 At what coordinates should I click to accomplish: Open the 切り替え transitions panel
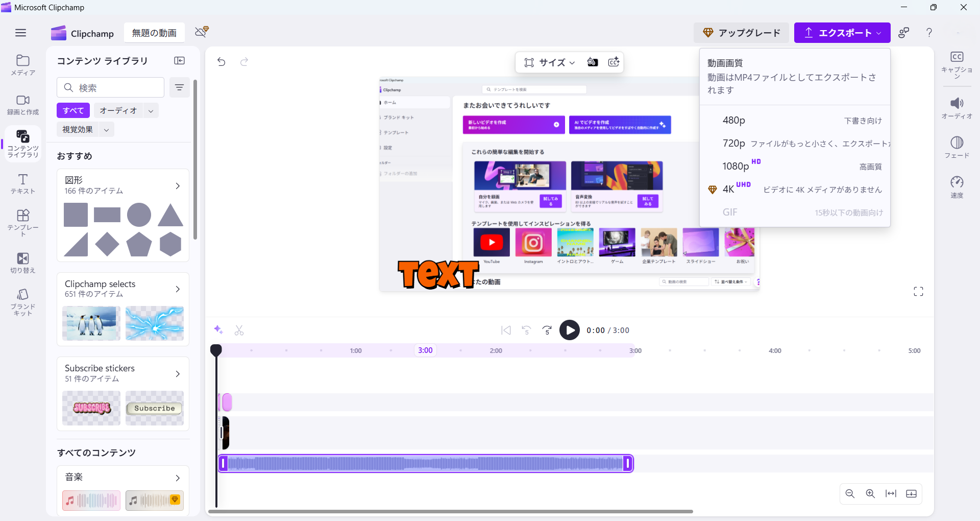click(23, 263)
